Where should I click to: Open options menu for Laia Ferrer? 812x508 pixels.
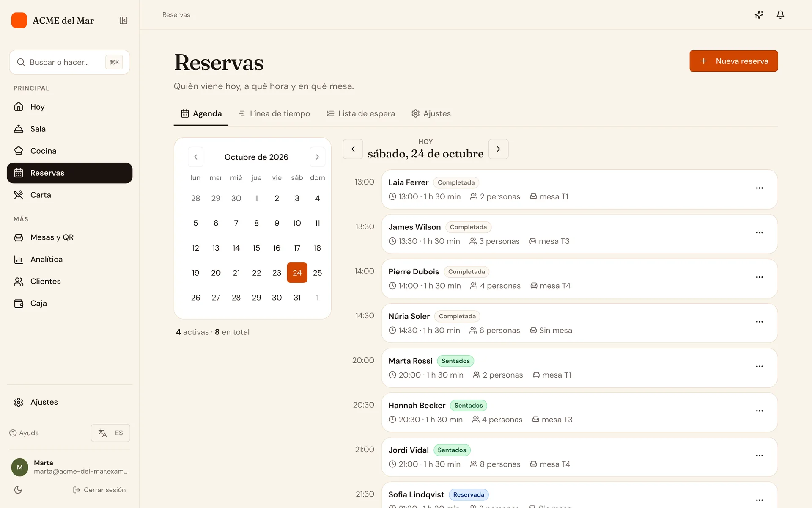pos(760,188)
